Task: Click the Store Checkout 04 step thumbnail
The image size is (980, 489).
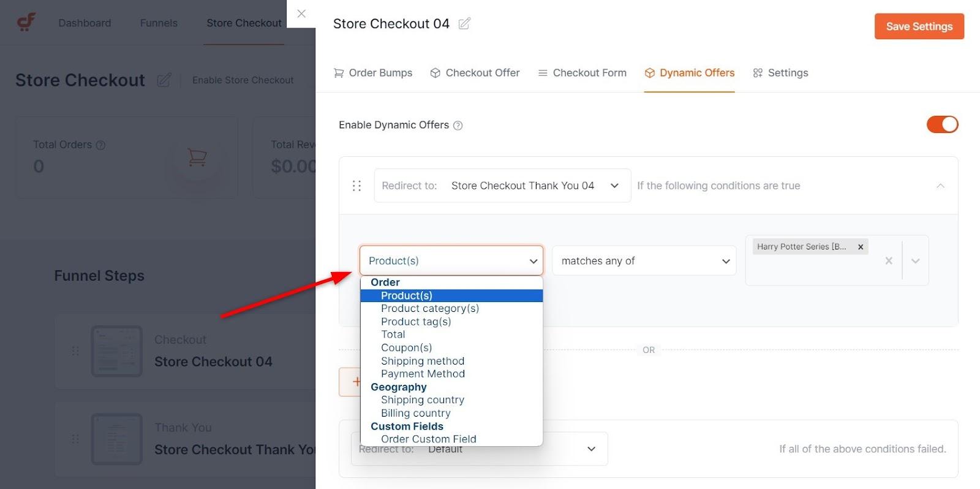Action: coord(116,351)
